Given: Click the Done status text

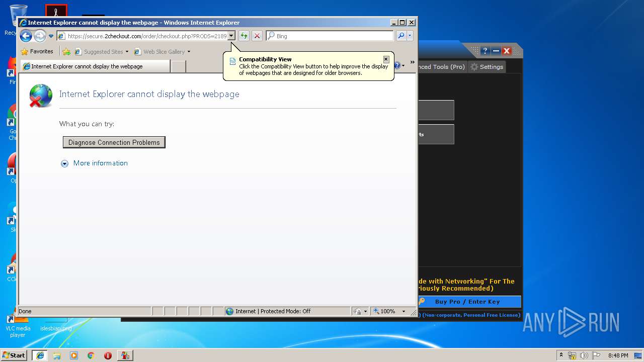Looking at the screenshot, I should coord(25,311).
